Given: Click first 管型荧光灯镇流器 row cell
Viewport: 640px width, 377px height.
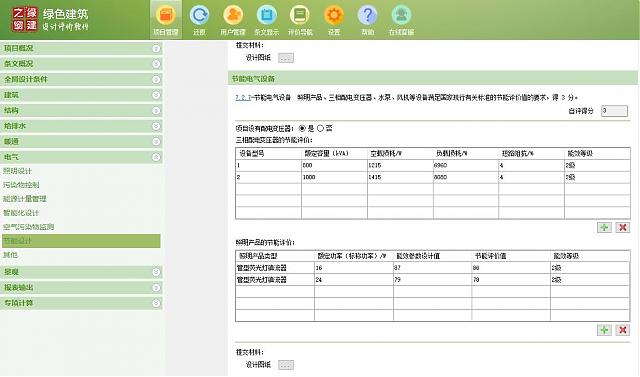Looking at the screenshot, I should pyautogui.click(x=275, y=268).
